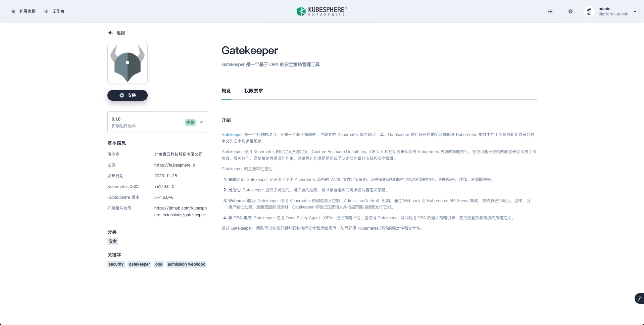
Task: Open the 扩展市场 extension marketplace menu
Action: (x=23, y=11)
